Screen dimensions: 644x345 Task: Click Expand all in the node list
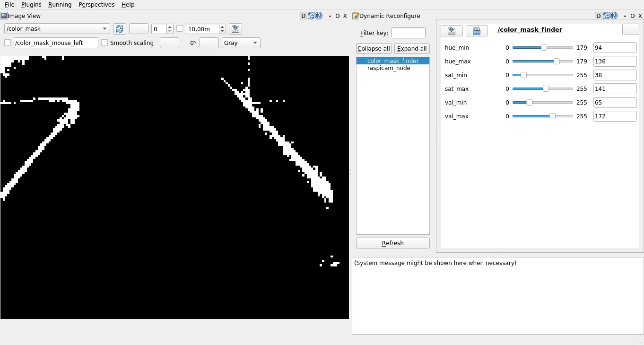411,48
